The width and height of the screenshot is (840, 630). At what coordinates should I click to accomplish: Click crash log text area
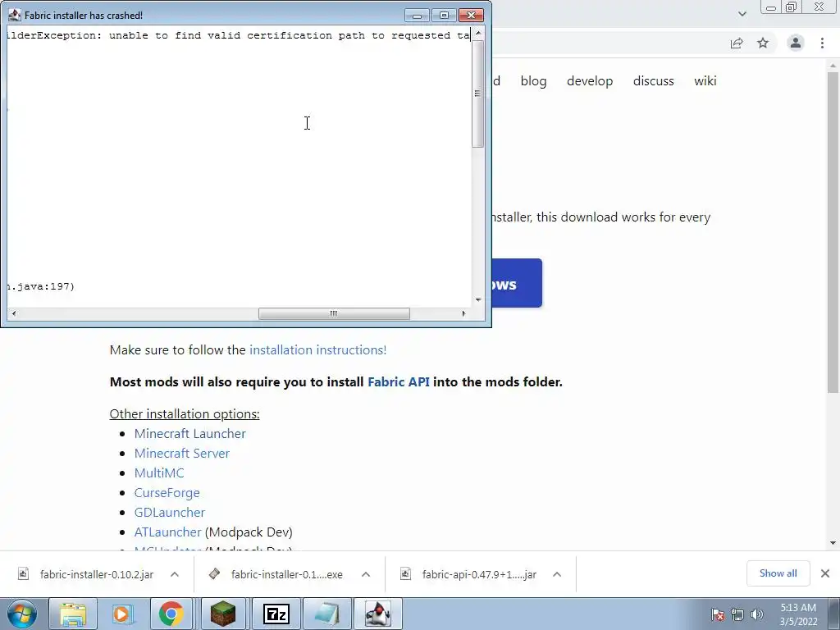click(x=239, y=166)
